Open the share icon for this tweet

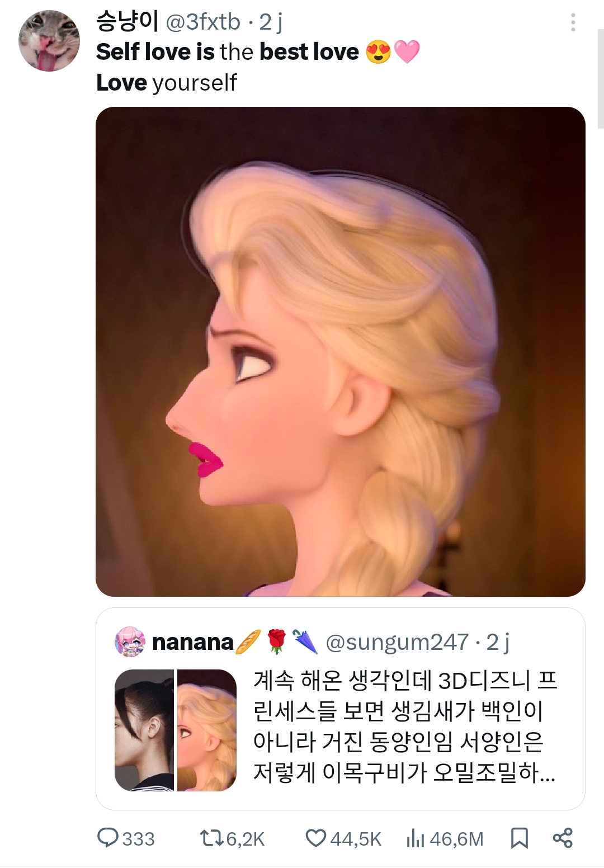[563, 838]
